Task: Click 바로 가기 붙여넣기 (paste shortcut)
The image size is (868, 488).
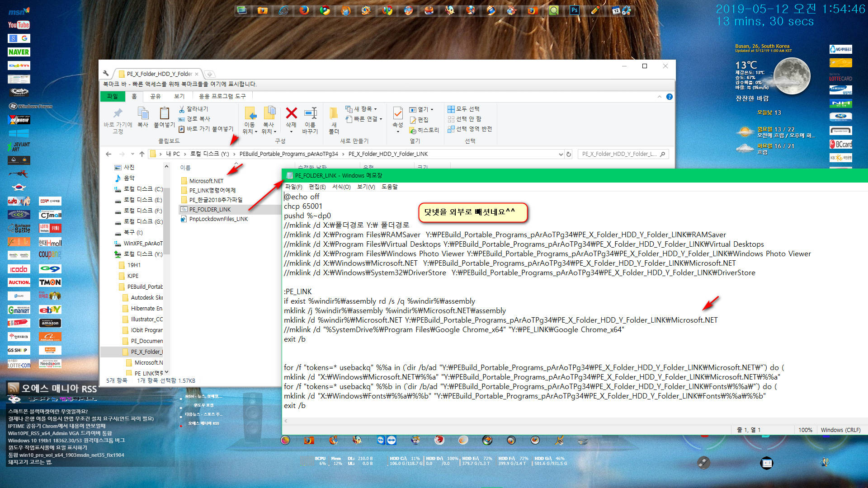Action: click(206, 129)
